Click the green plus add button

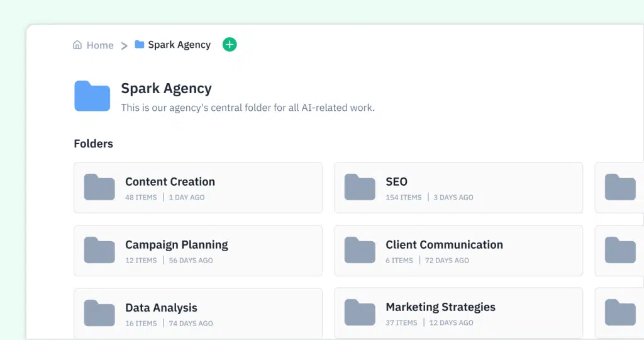[230, 45]
